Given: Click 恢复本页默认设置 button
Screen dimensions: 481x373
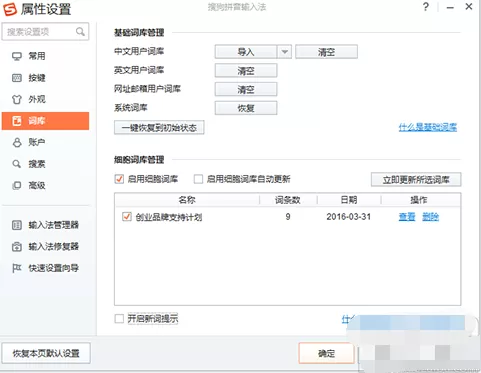Looking at the screenshot, I should click(x=46, y=353).
